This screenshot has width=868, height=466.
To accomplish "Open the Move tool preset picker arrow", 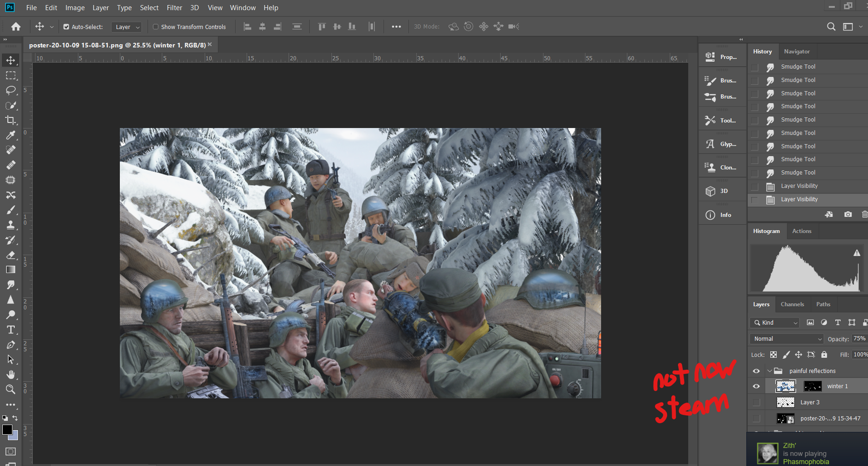I will coord(52,27).
